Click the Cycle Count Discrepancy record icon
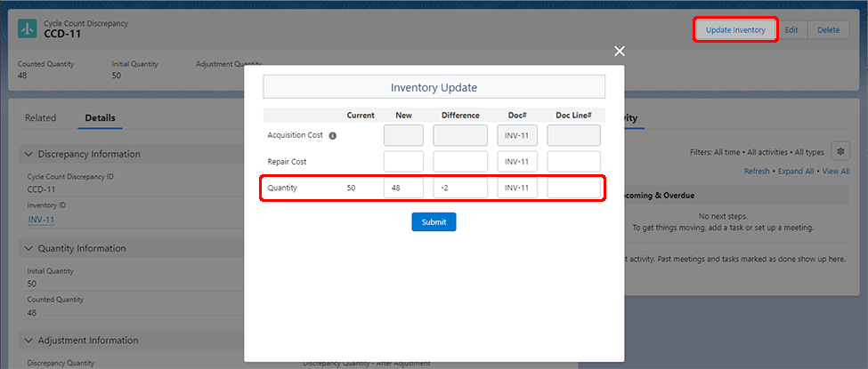Screen dimensions: 868x369 click(28, 28)
